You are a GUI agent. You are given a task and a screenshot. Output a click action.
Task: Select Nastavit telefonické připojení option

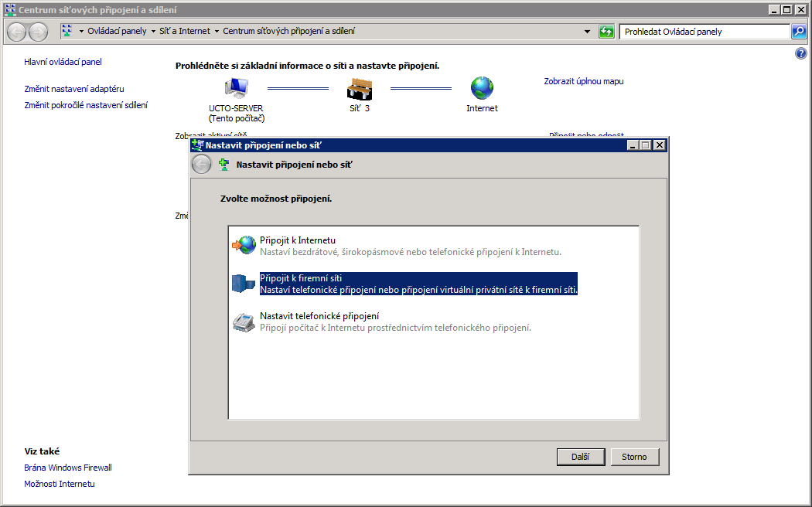[x=319, y=316]
